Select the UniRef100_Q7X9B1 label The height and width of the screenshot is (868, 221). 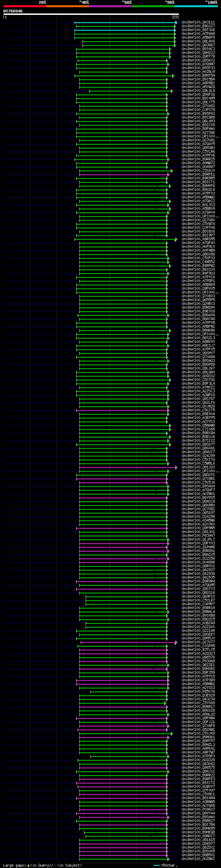[198, 479]
